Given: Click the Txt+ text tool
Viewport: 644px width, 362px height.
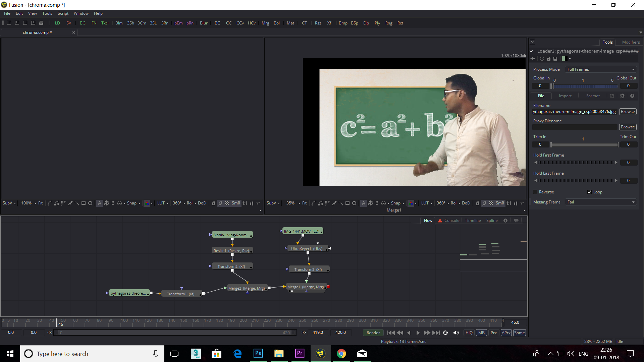Looking at the screenshot, I should 105,23.
